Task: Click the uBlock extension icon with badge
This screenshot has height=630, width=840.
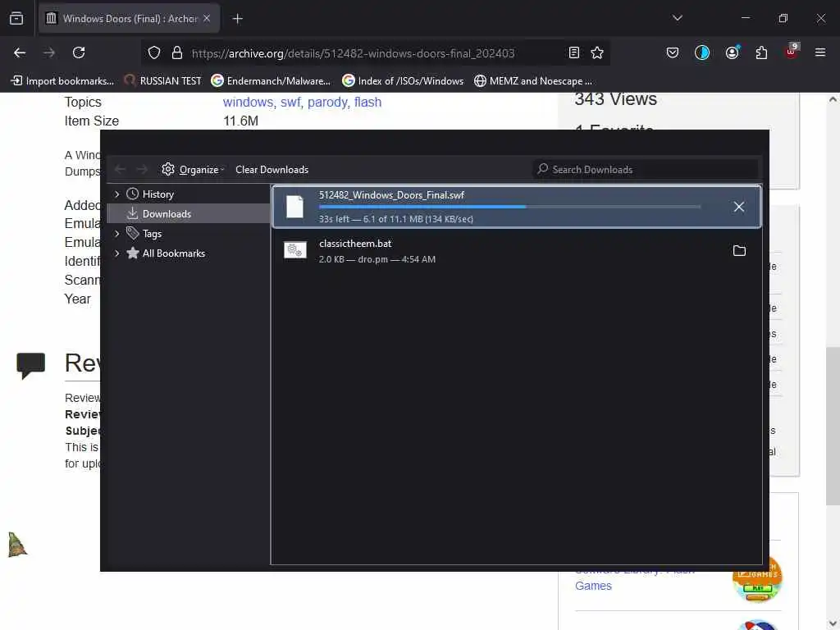Action: (792, 52)
